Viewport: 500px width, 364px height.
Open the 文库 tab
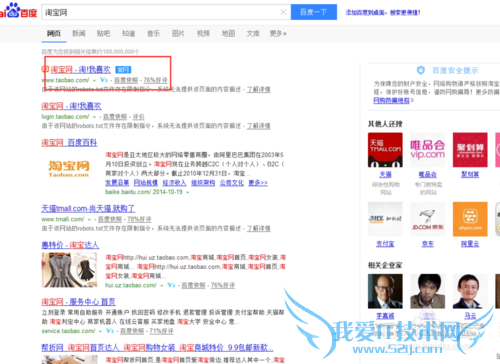point(253,33)
